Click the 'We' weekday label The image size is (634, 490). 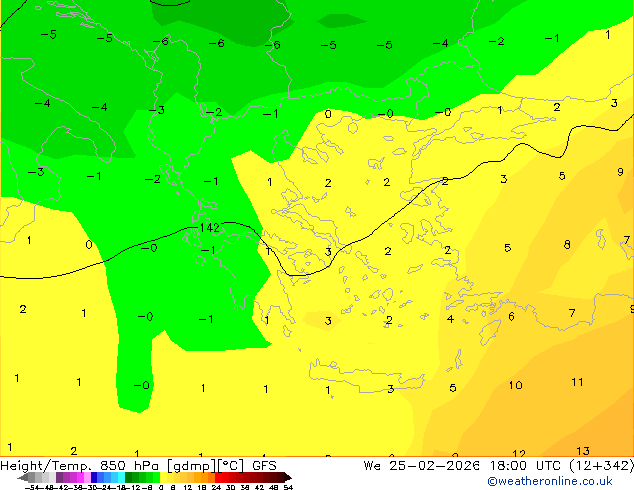click(372, 466)
